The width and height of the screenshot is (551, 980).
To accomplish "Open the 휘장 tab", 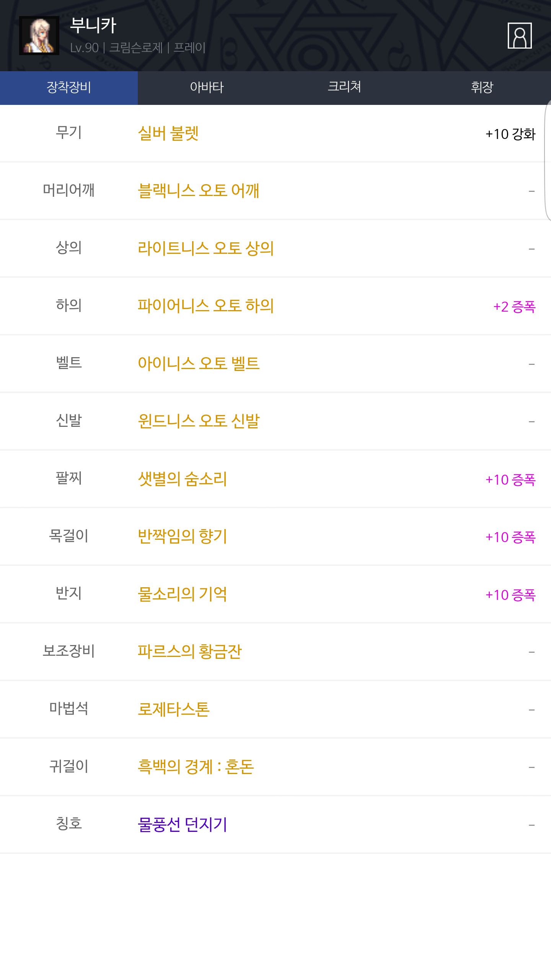I will pyautogui.click(x=482, y=88).
